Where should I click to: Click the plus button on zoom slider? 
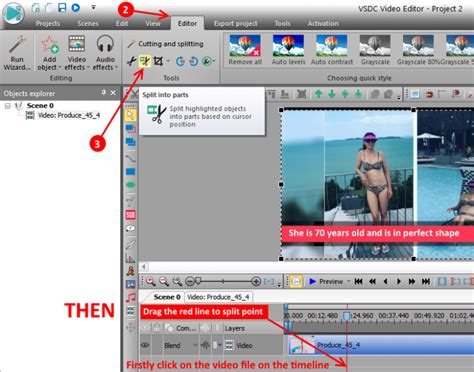(x=256, y=282)
